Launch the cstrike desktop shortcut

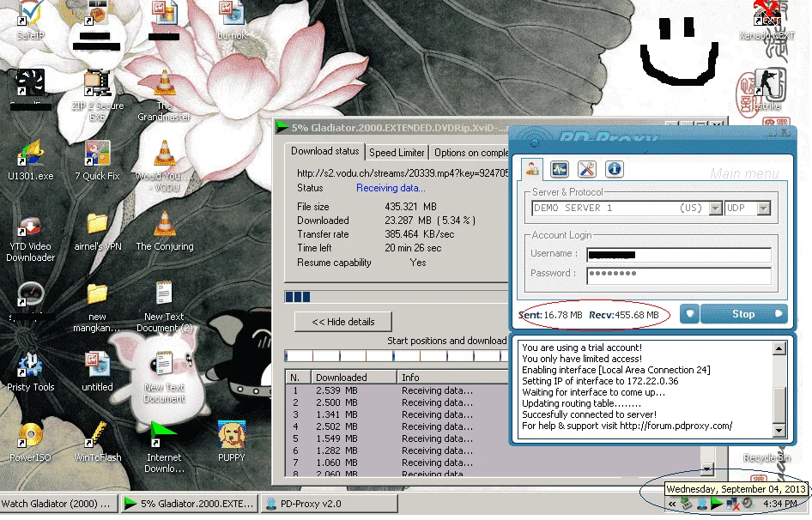pyautogui.click(x=767, y=91)
